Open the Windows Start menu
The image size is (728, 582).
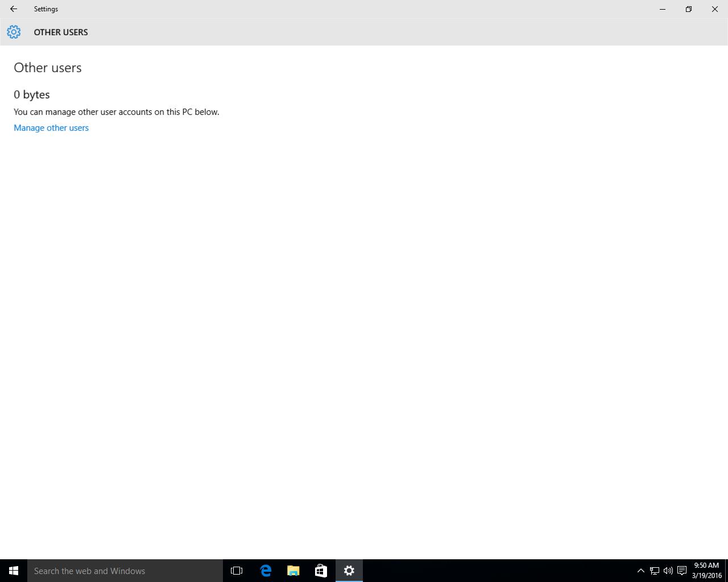click(x=14, y=571)
